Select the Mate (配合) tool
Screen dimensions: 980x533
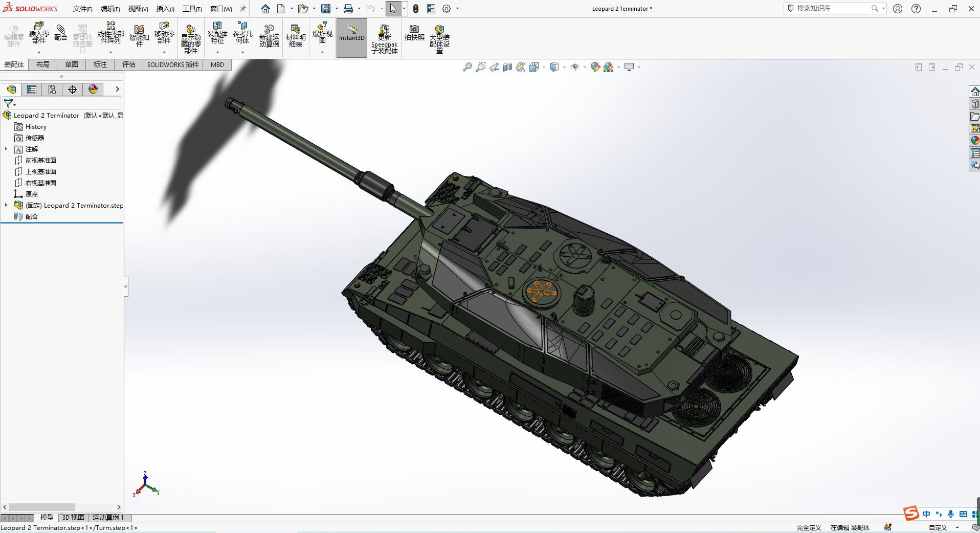pyautogui.click(x=60, y=32)
